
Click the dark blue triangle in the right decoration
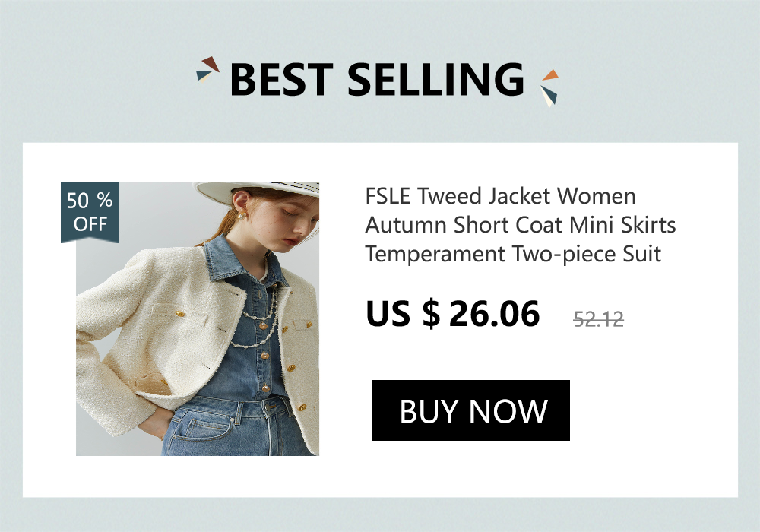550,94
